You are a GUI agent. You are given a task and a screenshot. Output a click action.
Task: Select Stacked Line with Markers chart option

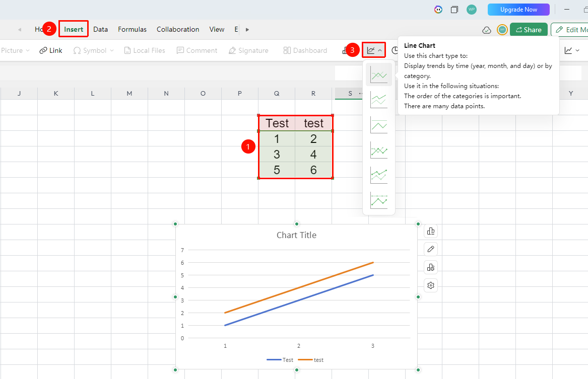point(379,175)
